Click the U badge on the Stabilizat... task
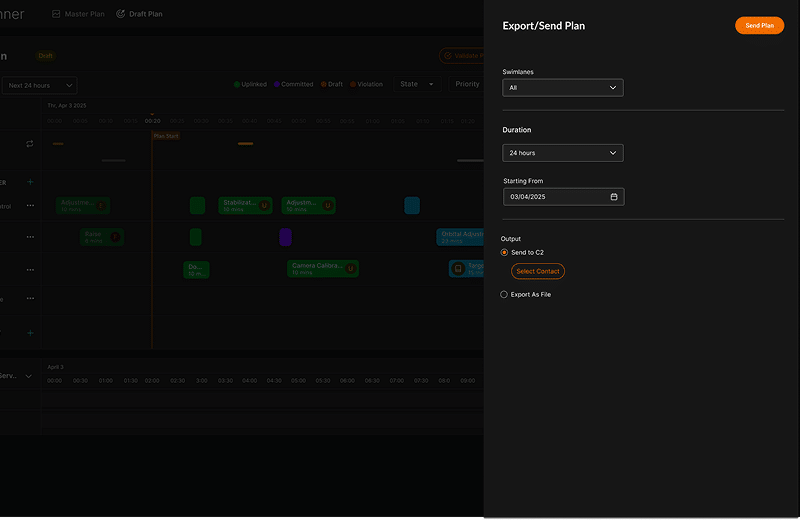800x520 pixels. click(x=264, y=206)
